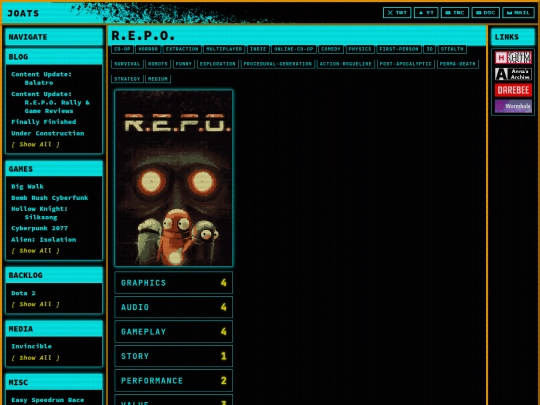Viewport: 540px width, 405px height.
Task: Click the PROCEDURAL-GENERATION tag
Action: click(277, 64)
